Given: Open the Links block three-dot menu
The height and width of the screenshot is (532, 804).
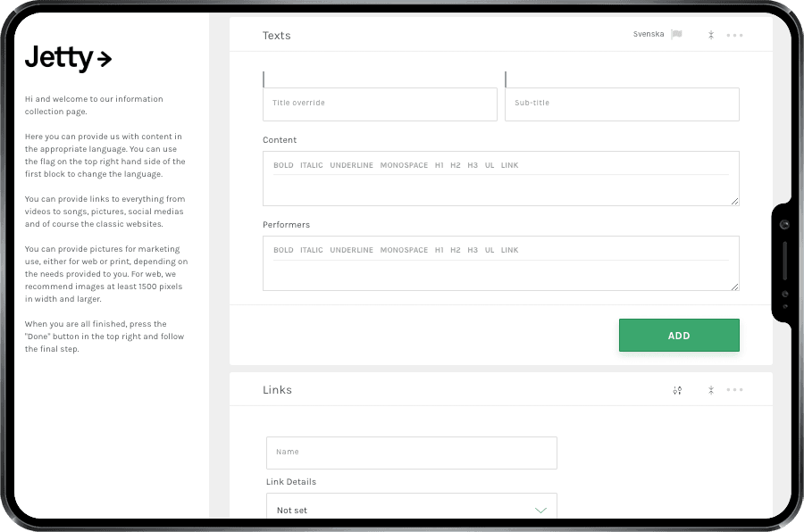Looking at the screenshot, I should [x=734, y=390].
